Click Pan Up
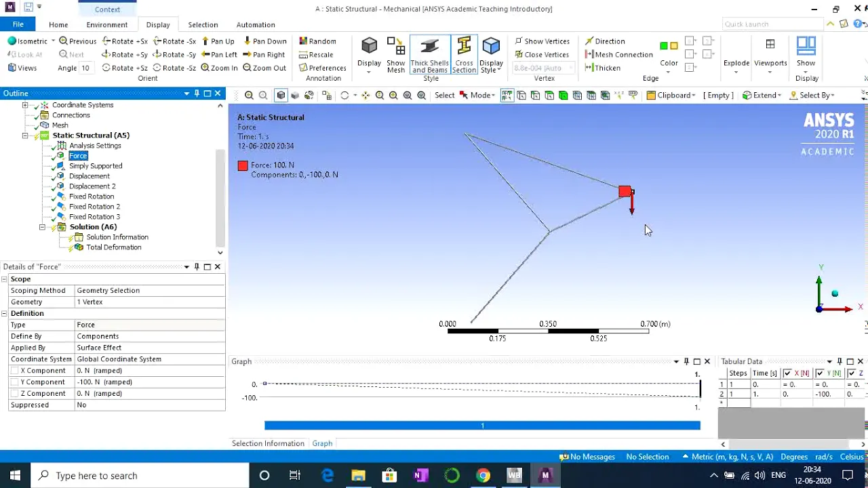 tap(218, 41)
